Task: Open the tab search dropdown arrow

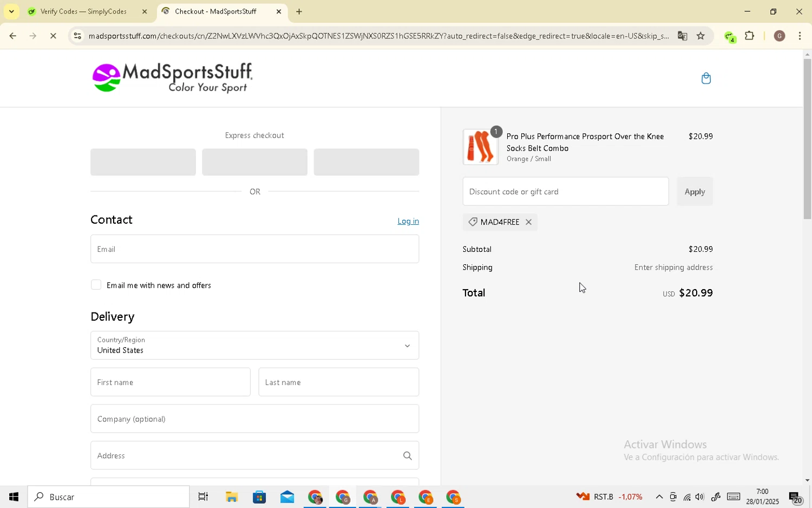Action: coord(11,11)
